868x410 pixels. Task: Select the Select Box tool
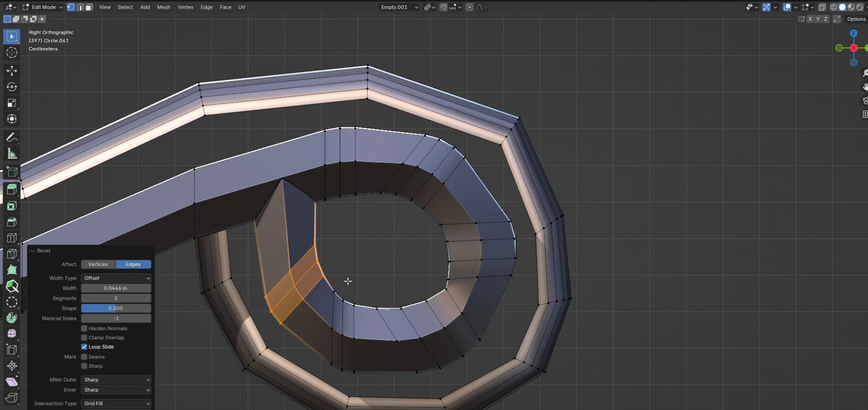[x=12, y=36]
